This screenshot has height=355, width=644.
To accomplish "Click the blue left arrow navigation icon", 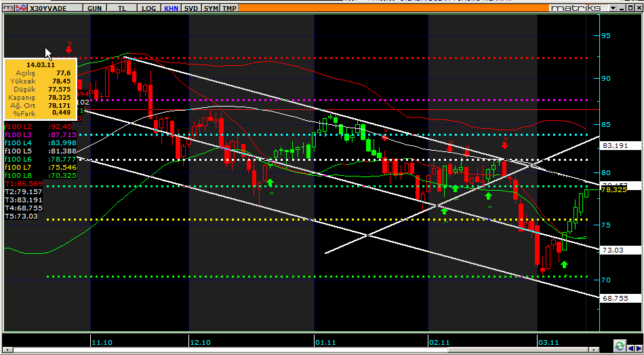I will coord(630,347).
